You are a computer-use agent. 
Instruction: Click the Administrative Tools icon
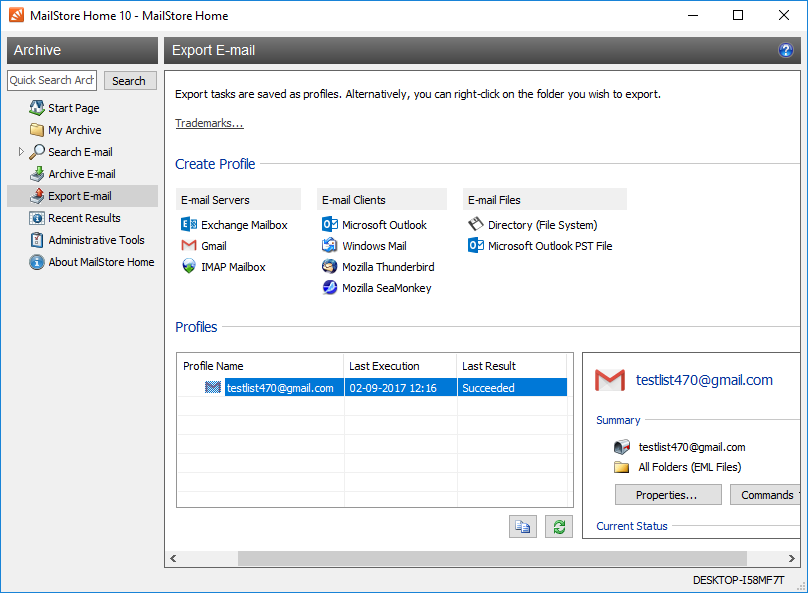(x=37, y=240)
